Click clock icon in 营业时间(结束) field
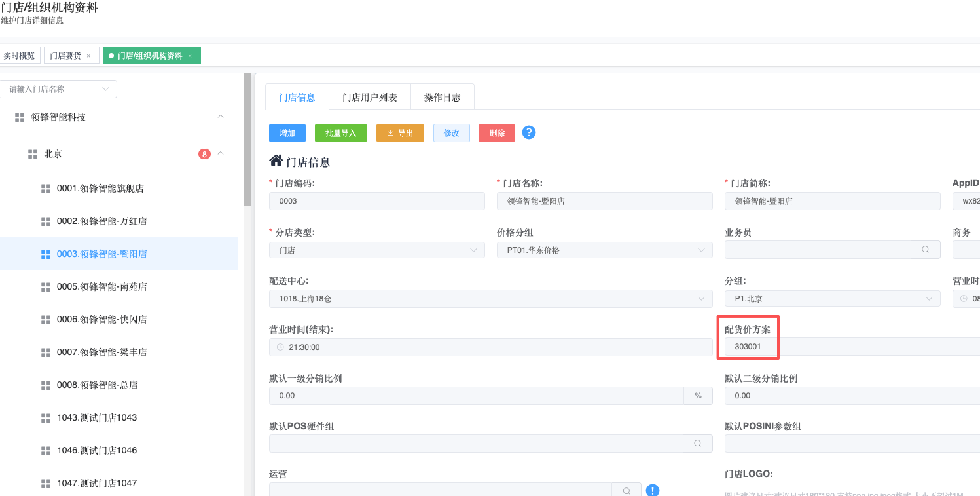Screen dimensions: 980x496 [280, 347]
